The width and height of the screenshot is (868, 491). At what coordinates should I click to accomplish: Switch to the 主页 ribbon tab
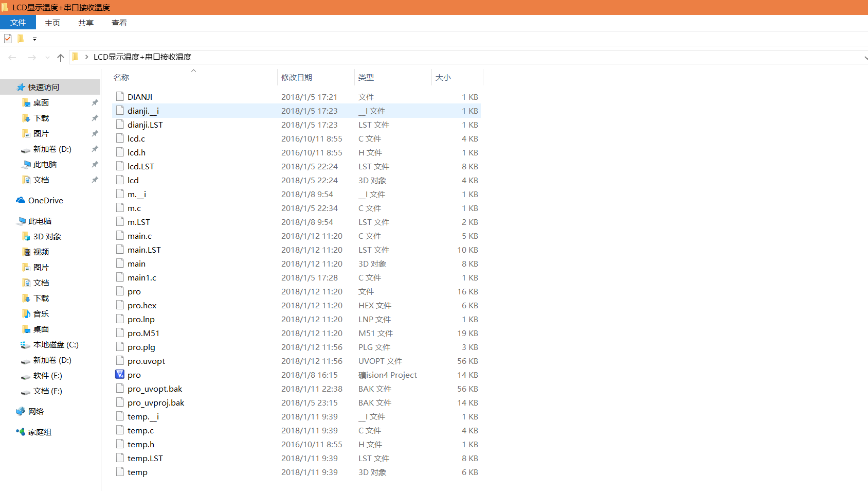tap(52, 23)
